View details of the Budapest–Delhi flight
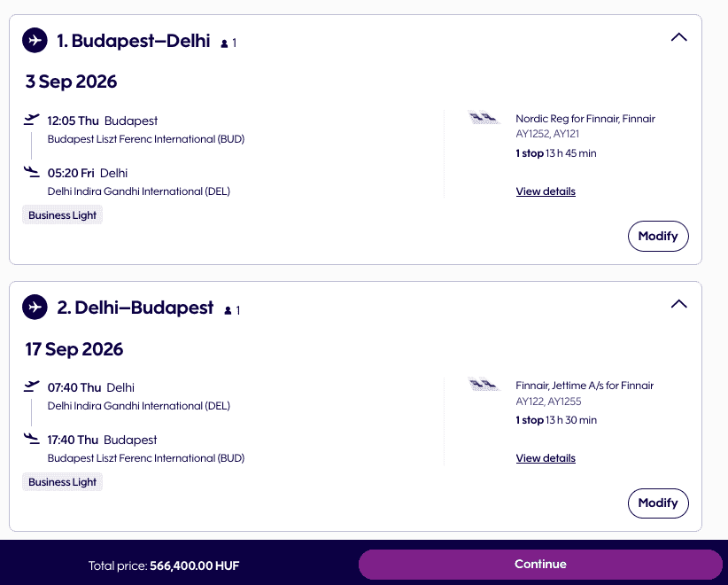 coord(546,191)
